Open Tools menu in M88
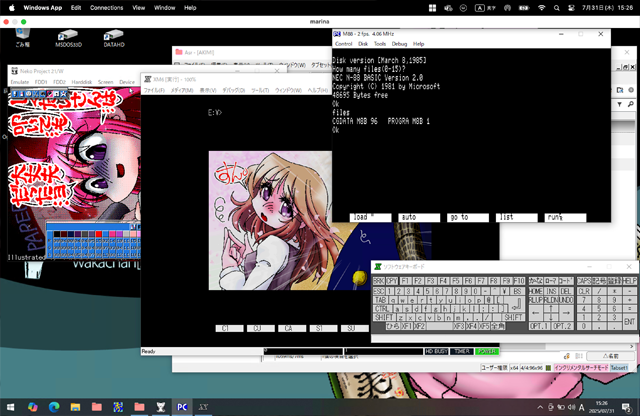Image resolution: width=640 pixels, height=416 pixels. (x=380, y=44)
